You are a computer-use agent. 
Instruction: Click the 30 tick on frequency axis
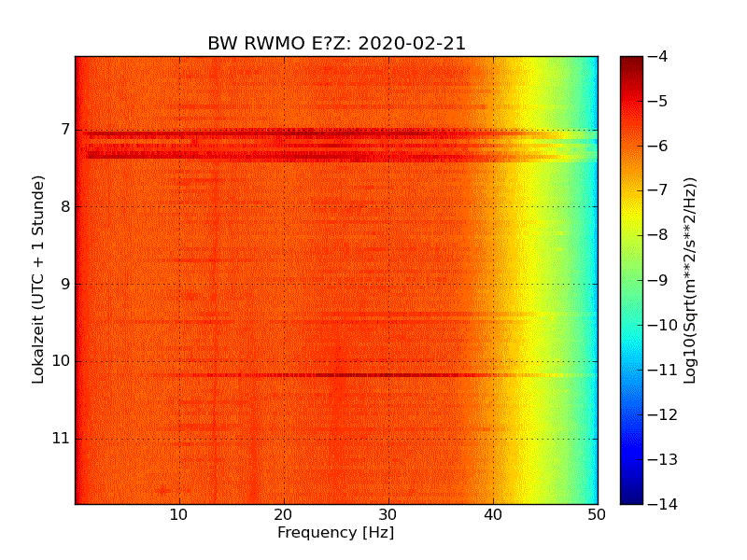(388, 515)
